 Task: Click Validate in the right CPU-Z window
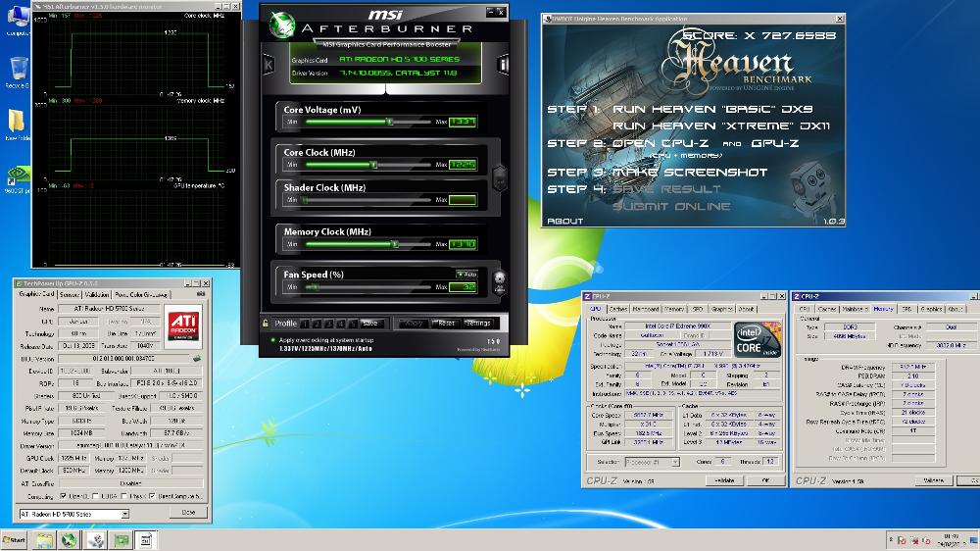pyautogui.click(x=933, y=480)
